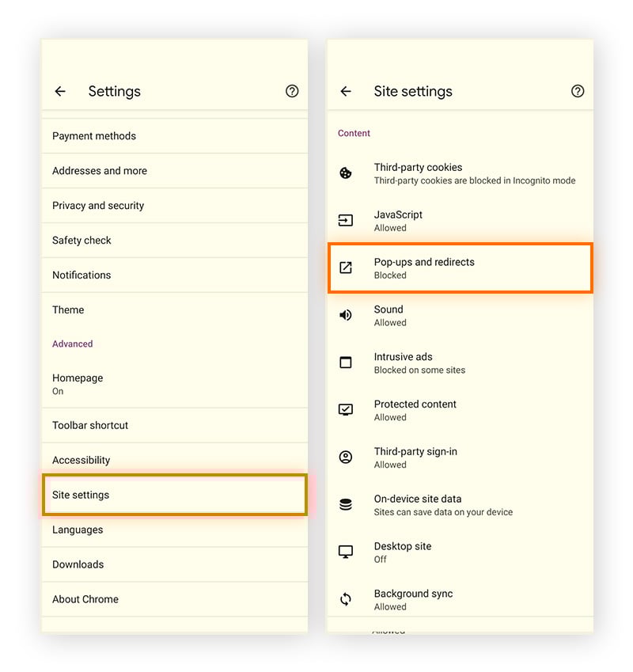Click the Desktop site monitor icon
The width and height of the screenshot is (633, 672).
345,552
